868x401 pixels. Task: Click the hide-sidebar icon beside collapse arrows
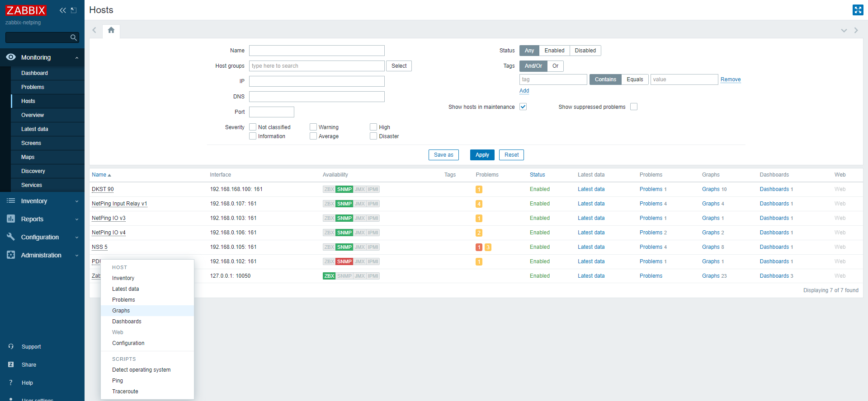(74, 10)
